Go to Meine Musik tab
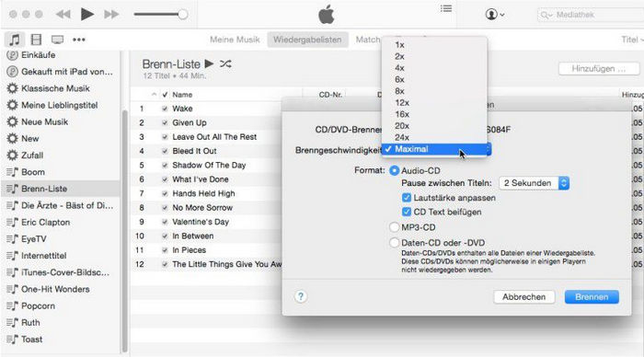 235,40
